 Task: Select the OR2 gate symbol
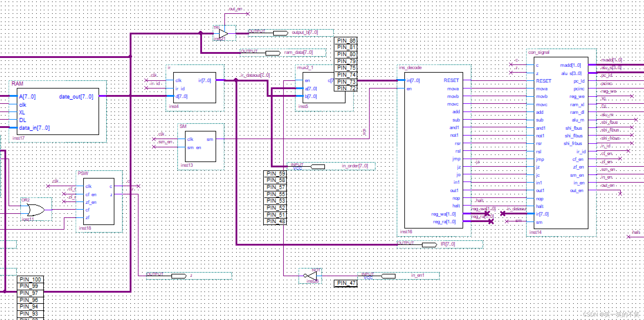click(x=36, y=209)
